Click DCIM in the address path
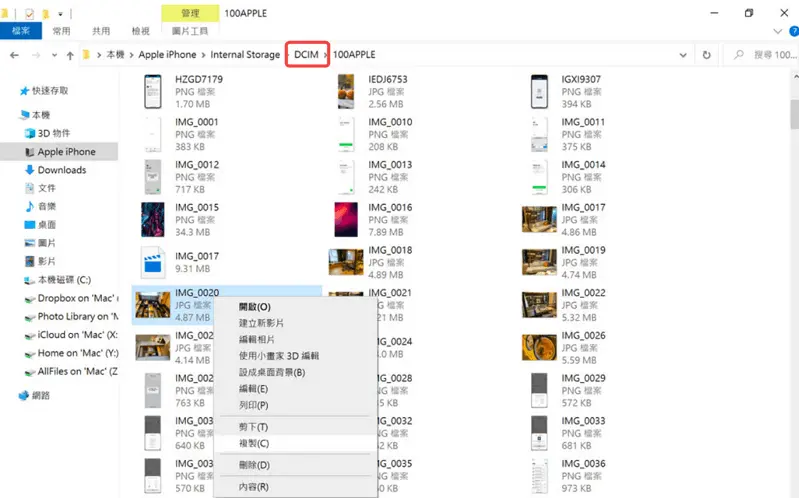Screen dimensions: 799x498 click(306, 55)
